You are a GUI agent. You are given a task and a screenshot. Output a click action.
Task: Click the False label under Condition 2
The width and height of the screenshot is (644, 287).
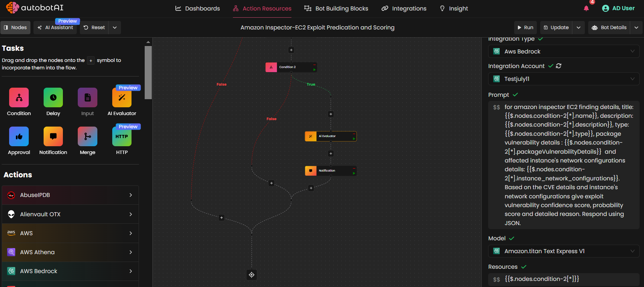(x=271, y=119)
